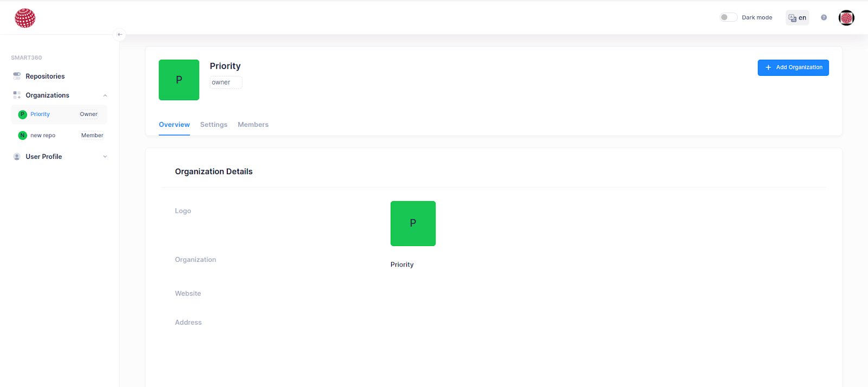The width and height of the screenshot is (868, 387).
Task: Click the Organization Details heading
Action: tap(214, 171)
